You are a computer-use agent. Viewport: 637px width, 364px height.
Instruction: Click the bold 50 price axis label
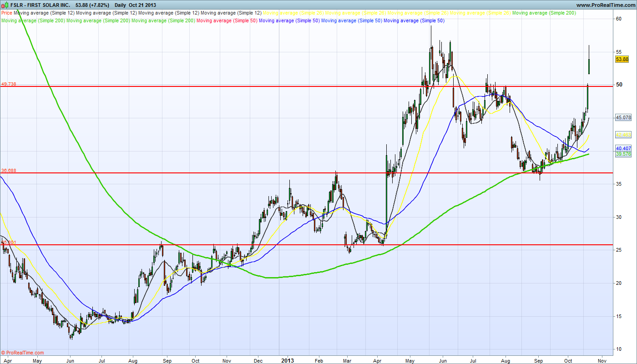point(619,85)
